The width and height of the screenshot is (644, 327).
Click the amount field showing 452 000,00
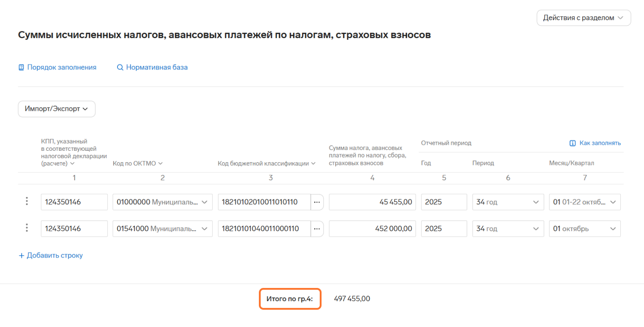pyautogui.click(x=372, y=229)
